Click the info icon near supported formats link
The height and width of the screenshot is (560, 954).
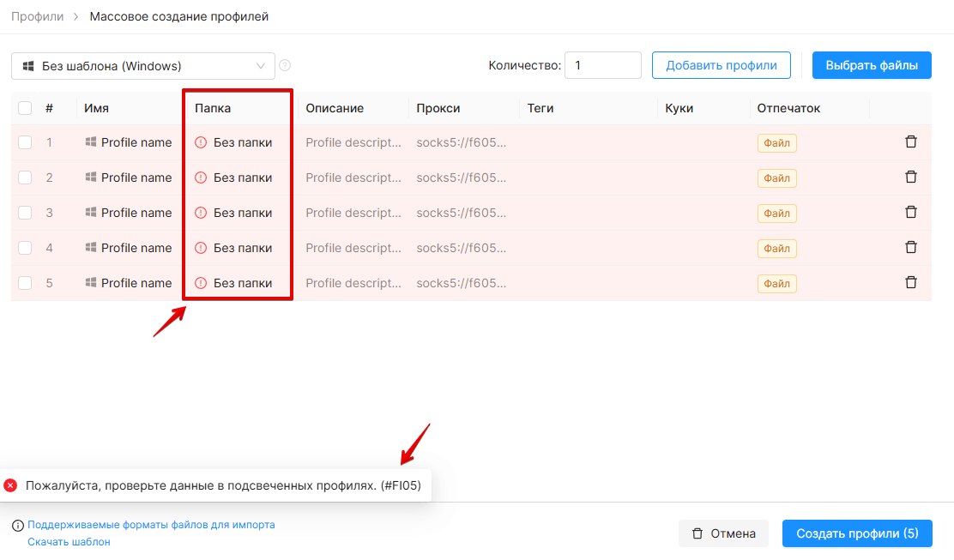point(18,526)
